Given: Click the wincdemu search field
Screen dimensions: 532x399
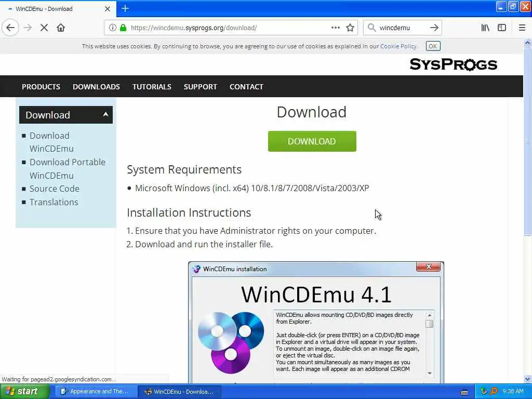Looking at the screenshot, I should [x=402, y=28].
